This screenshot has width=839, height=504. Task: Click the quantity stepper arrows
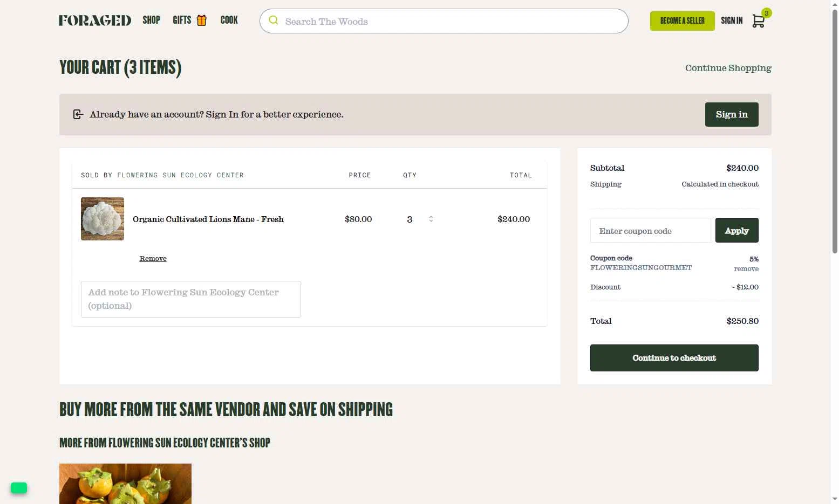(x=431, y=219)
